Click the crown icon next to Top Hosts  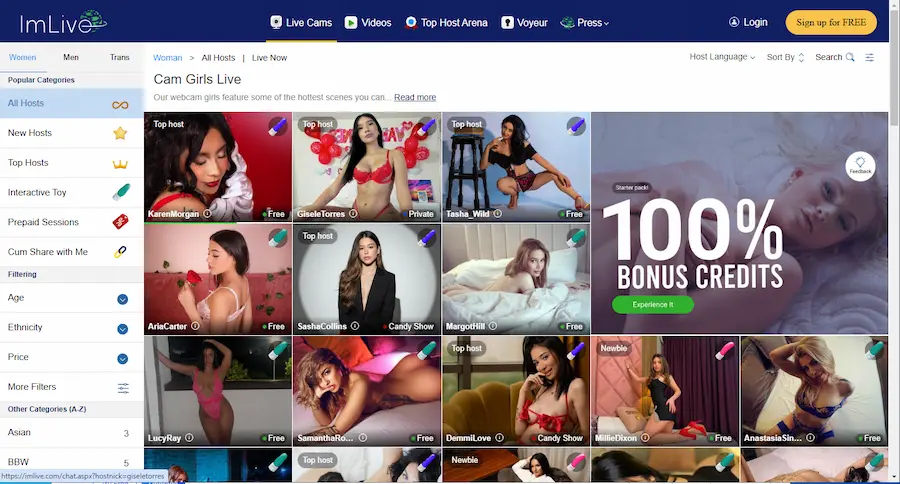(120, 164)
